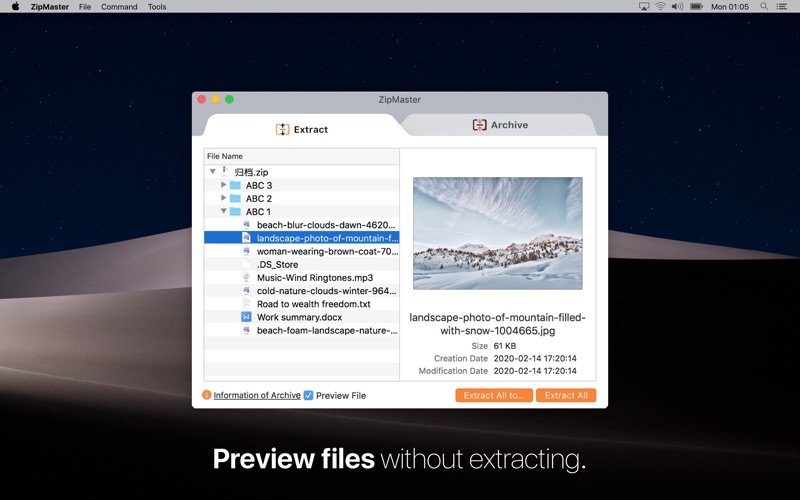Click the AirPlay display icon in menu bar
The width and height of the screenshot is (800, 500).
tap(644, 7)
